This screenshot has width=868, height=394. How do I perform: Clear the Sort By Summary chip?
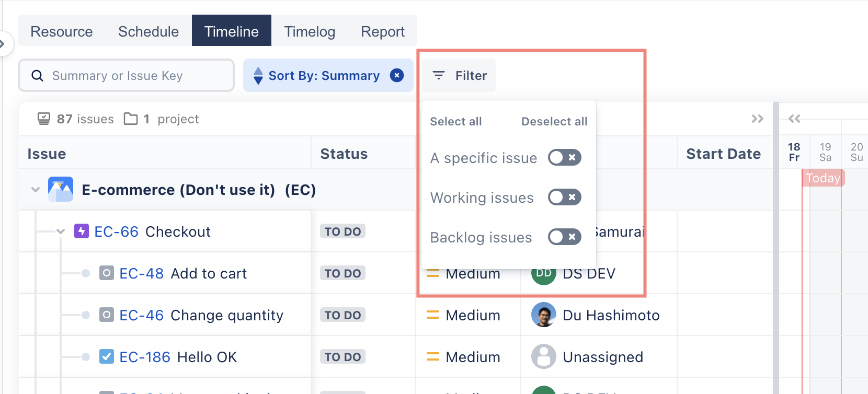pos(397,75)
